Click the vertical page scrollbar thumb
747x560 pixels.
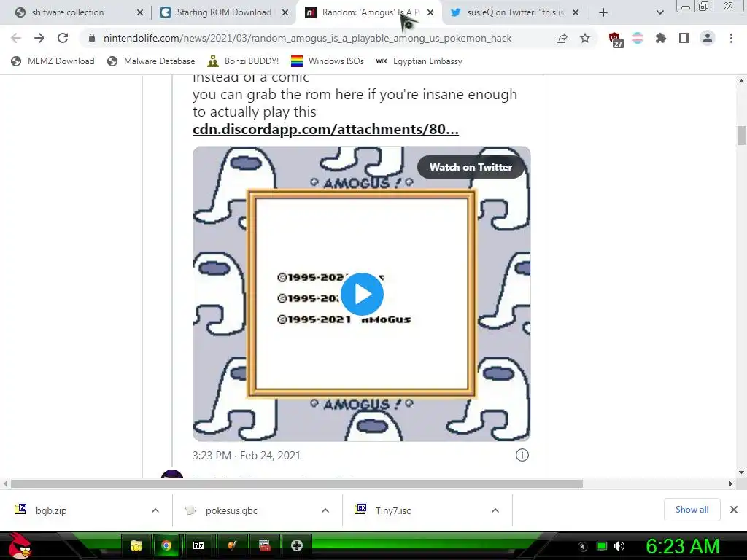click(741, 135)
